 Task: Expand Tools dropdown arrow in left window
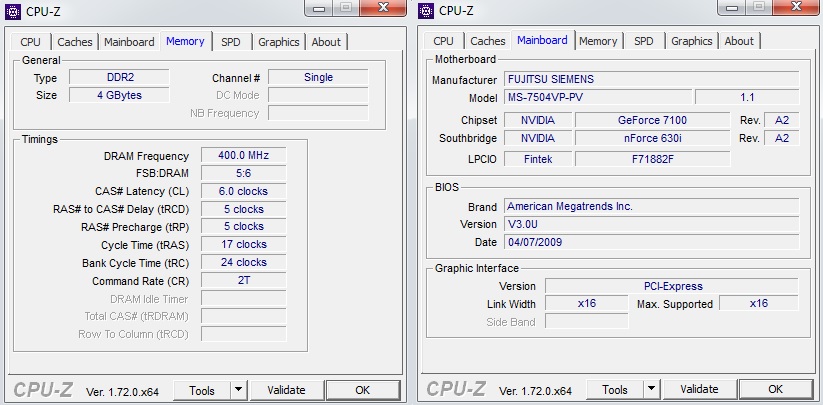coord(238,390)
